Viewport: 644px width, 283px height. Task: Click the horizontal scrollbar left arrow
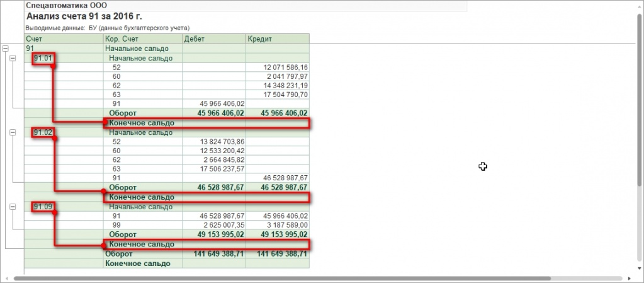point(6,278)
